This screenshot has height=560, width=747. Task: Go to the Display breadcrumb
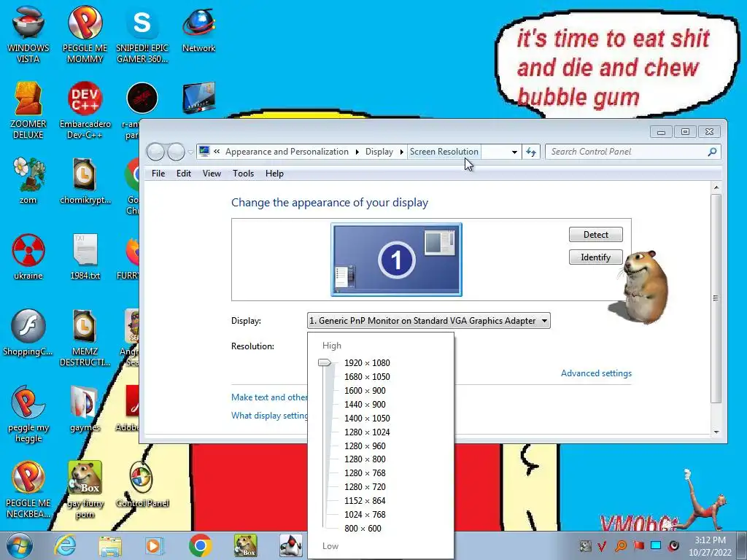[379, 152]
